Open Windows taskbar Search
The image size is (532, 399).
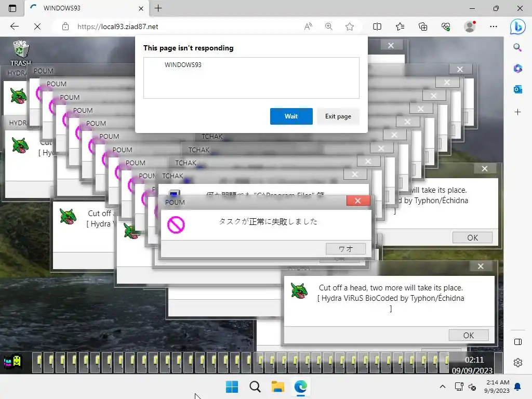click(255, 387)
